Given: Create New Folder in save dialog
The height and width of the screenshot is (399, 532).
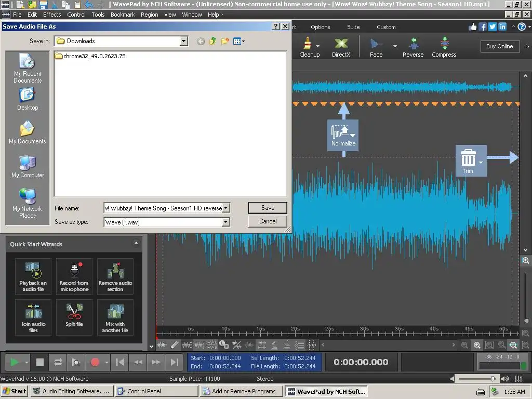Looking at the screenshot, I should 224,42.
